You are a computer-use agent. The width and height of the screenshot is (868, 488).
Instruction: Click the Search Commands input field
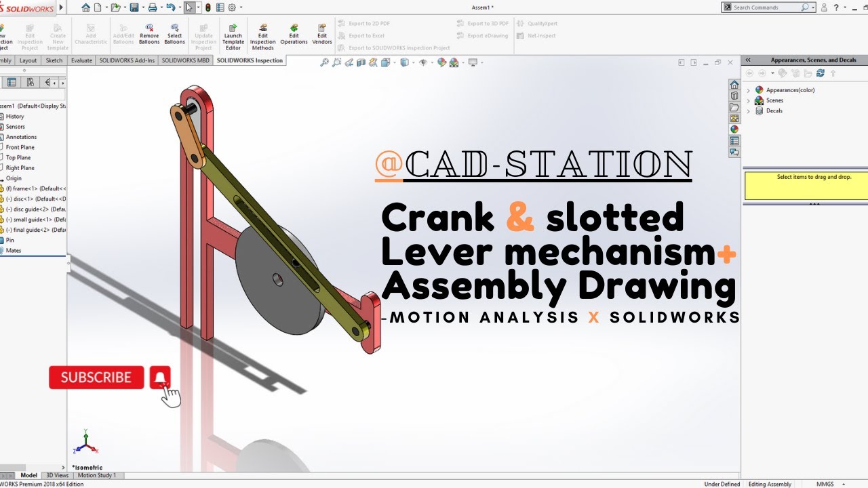[x=766, y=7]
